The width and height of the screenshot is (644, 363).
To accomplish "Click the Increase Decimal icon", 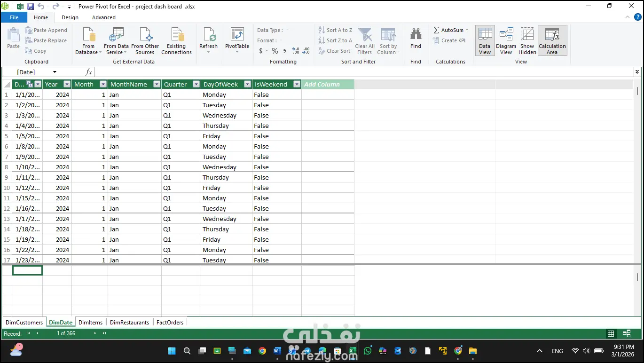I will (x=296, y=51).
